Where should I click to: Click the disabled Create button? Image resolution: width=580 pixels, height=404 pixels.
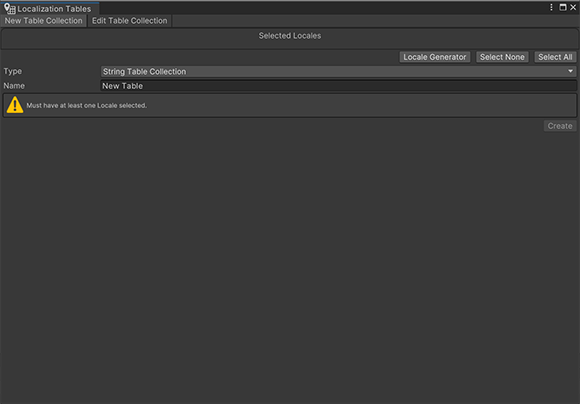tap(560, 126)
